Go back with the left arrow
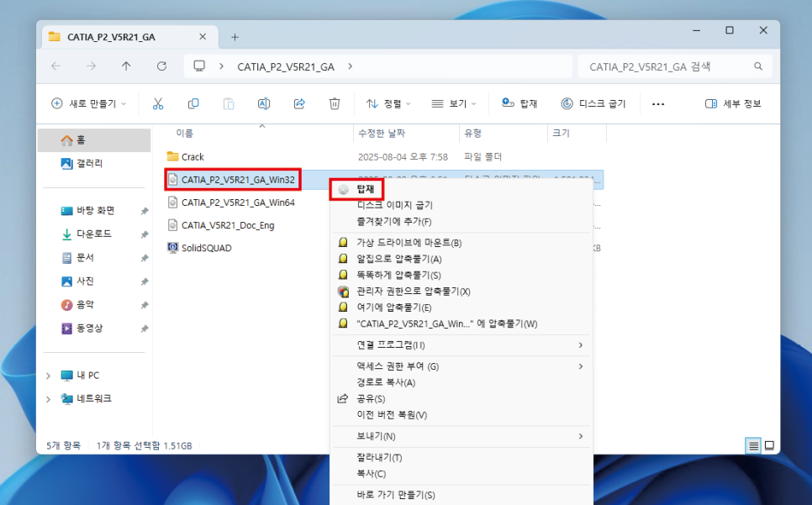 pyautogui.click(x=56, y=66)
